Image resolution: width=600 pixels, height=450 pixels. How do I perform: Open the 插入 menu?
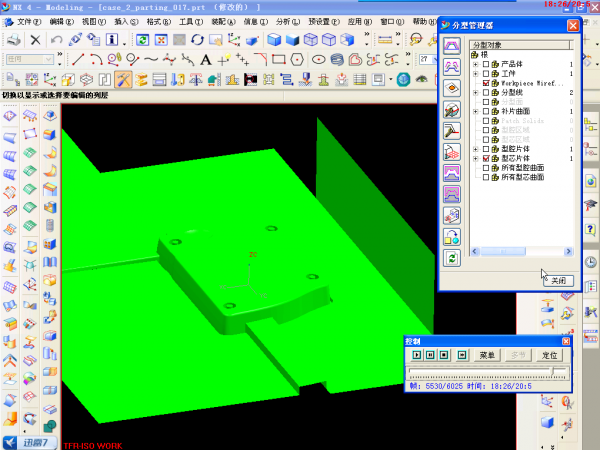click(126, 22)
